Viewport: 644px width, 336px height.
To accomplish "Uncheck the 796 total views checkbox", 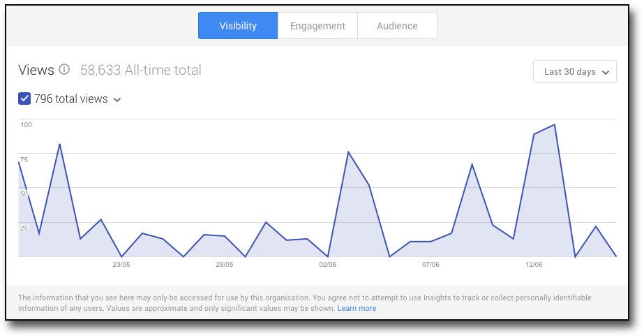I will 24,99.
